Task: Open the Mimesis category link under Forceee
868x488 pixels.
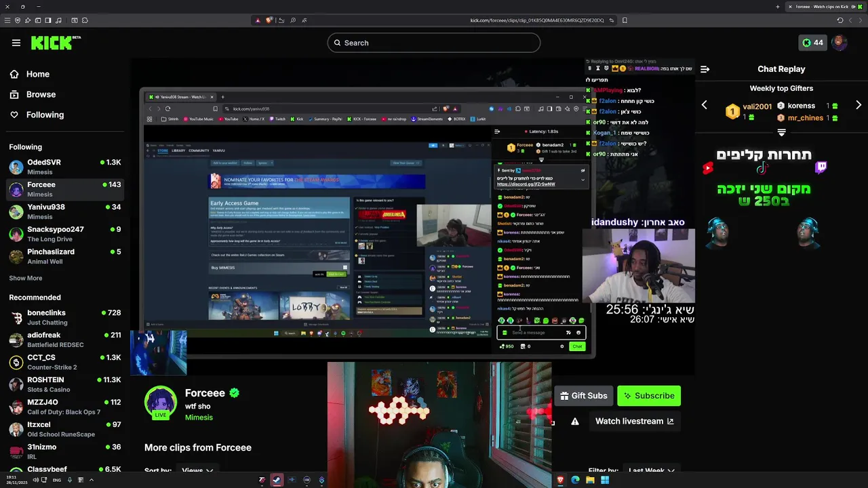Action: point(199,418)
